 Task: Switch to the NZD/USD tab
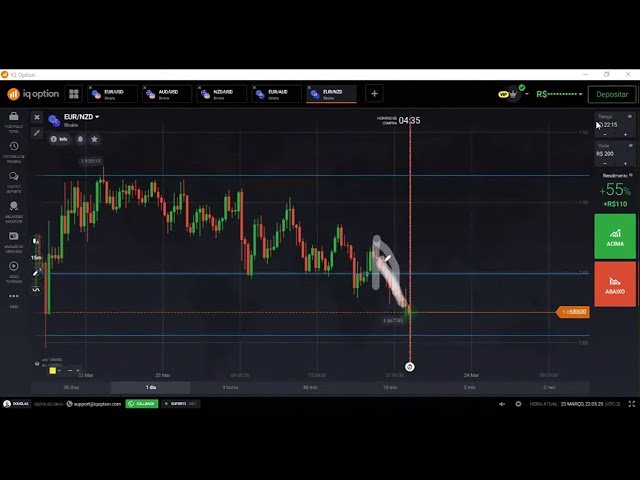(x=222, y=94)
